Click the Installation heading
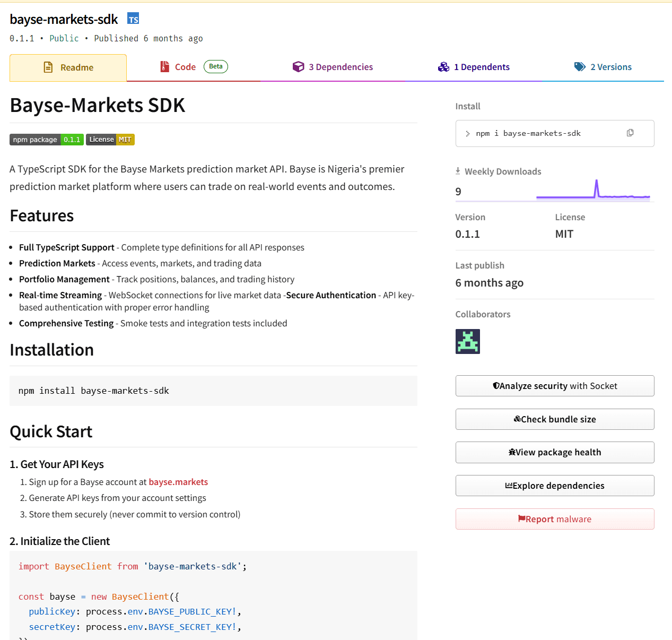 click(52, 350)
